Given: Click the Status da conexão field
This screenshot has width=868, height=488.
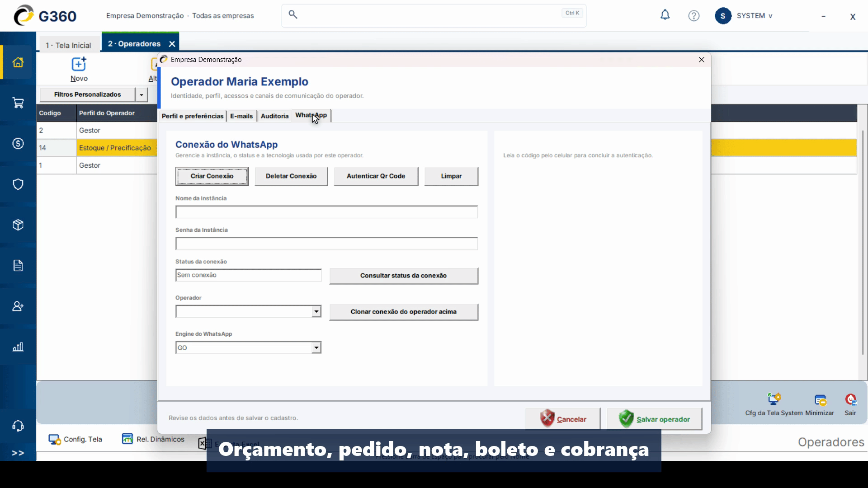Looking at the screenshot, I should (x=249, y=275).
